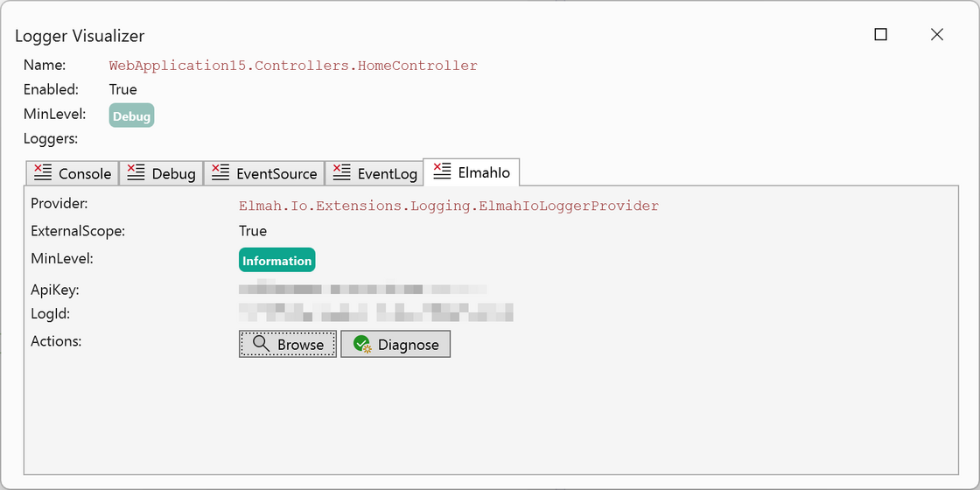
Task: Select the logger name HomeController text
Action: click(293, 66)
